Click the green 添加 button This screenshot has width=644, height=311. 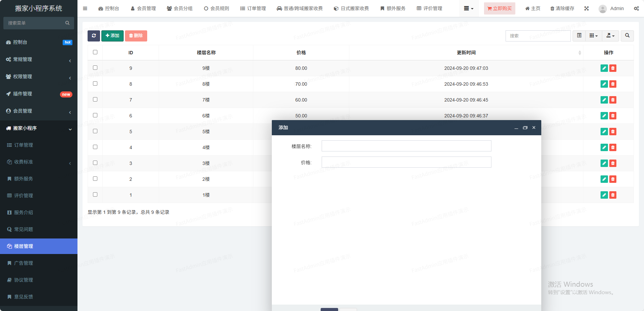tap(112, 36)
